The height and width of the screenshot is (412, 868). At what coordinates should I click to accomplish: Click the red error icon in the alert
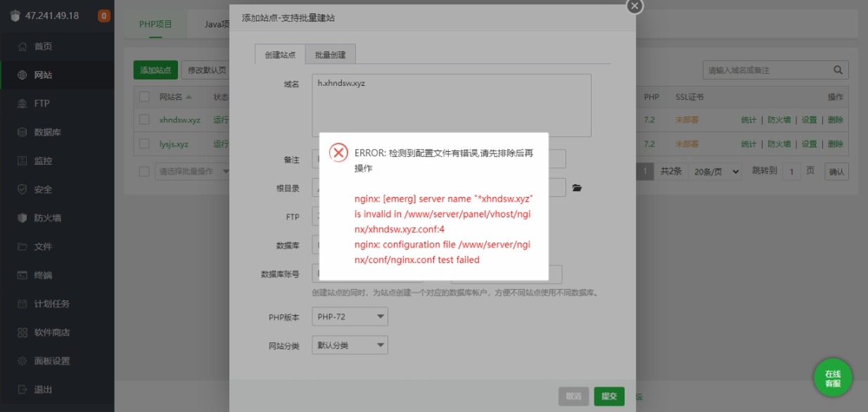pos(339,153)
